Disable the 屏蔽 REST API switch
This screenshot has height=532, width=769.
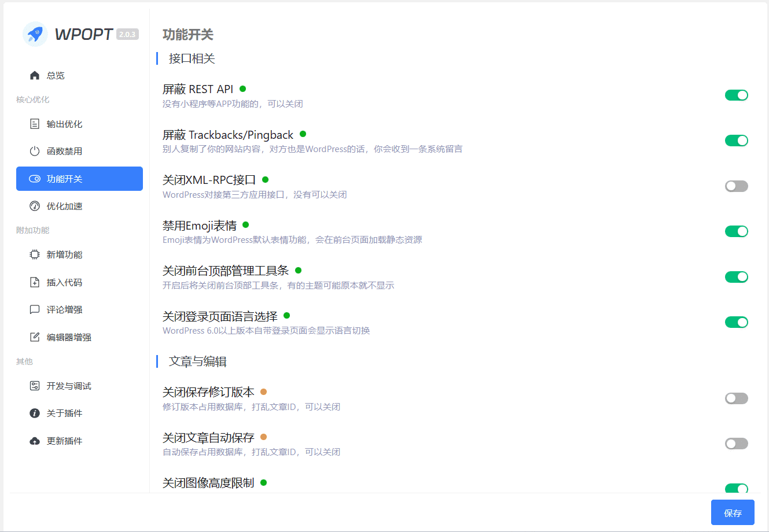point(736,95)
